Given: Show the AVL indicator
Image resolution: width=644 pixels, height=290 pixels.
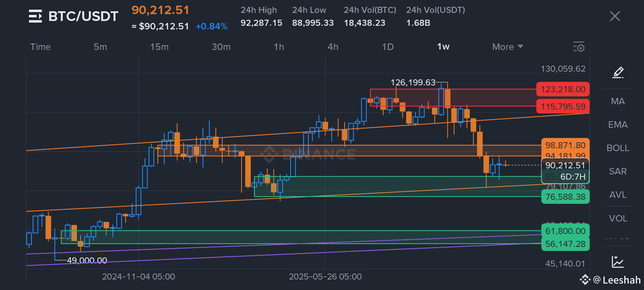Looking at the screenshot, I should (617, 195).
